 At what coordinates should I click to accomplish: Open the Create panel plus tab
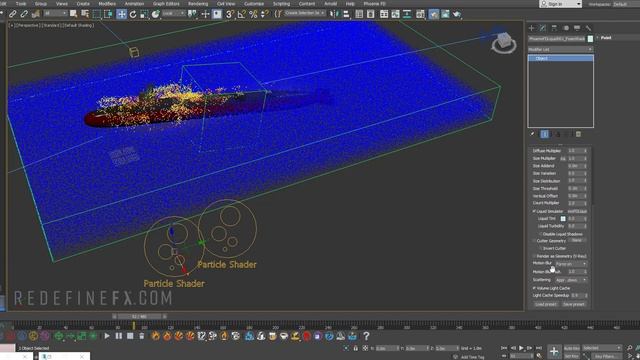(531, 28)
